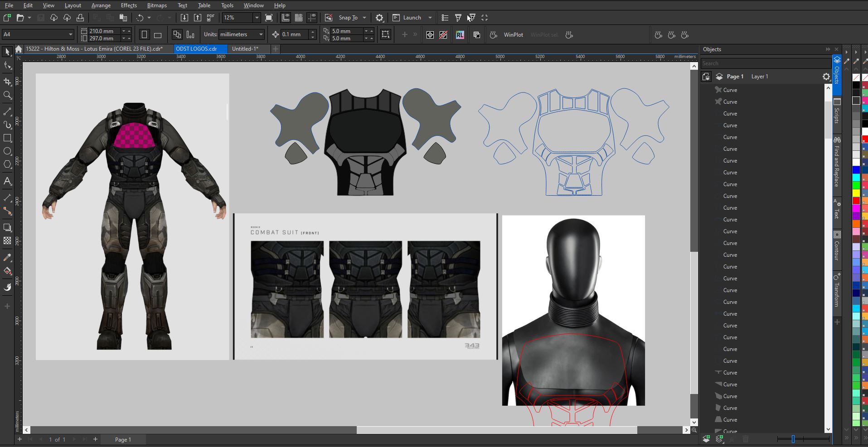Open the zoom level 12% dropdown

click(x=257, y=18)
